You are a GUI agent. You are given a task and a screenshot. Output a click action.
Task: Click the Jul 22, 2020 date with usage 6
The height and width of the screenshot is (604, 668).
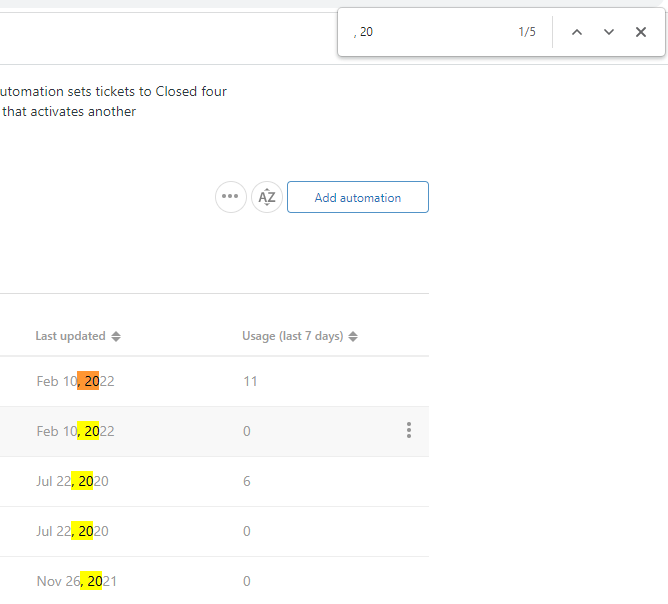pyautogui.click(x=72, y=481)
